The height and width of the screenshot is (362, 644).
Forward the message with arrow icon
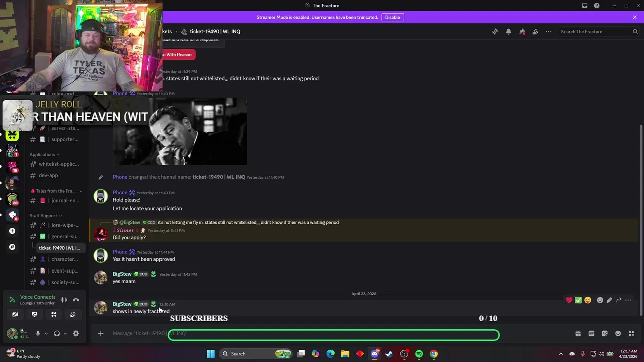(619, 300)
